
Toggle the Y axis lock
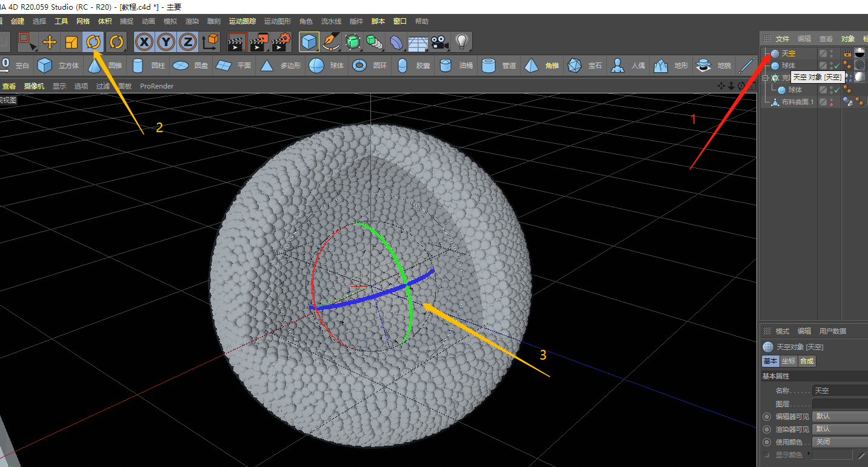click(x=166, y=42)
